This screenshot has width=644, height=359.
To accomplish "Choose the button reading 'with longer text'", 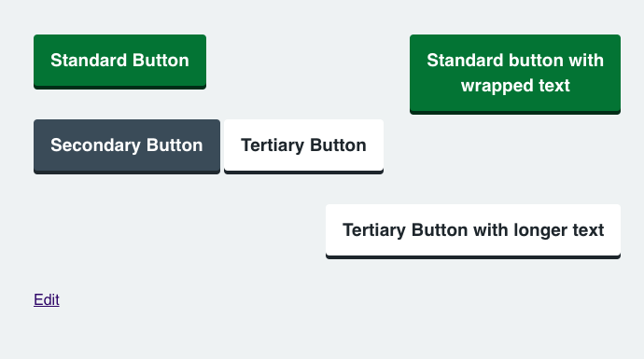I will pyautogui.click(x=473, y=231).
